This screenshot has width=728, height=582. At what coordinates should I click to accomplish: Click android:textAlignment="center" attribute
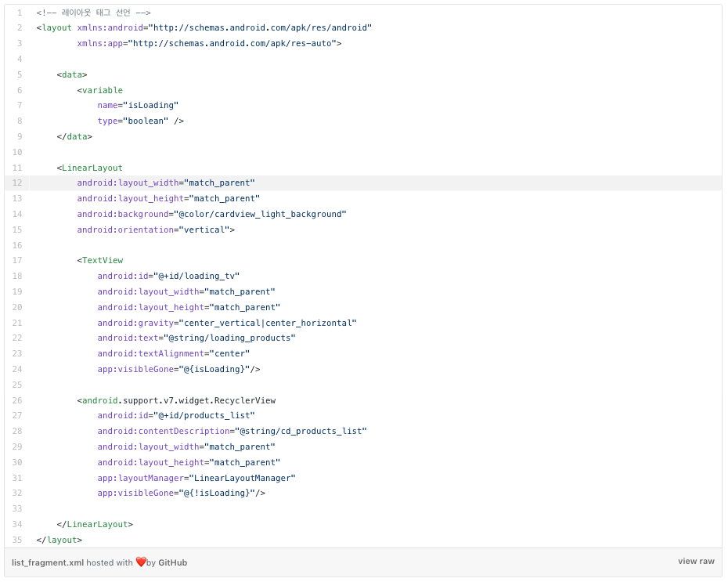pos(174,353)
